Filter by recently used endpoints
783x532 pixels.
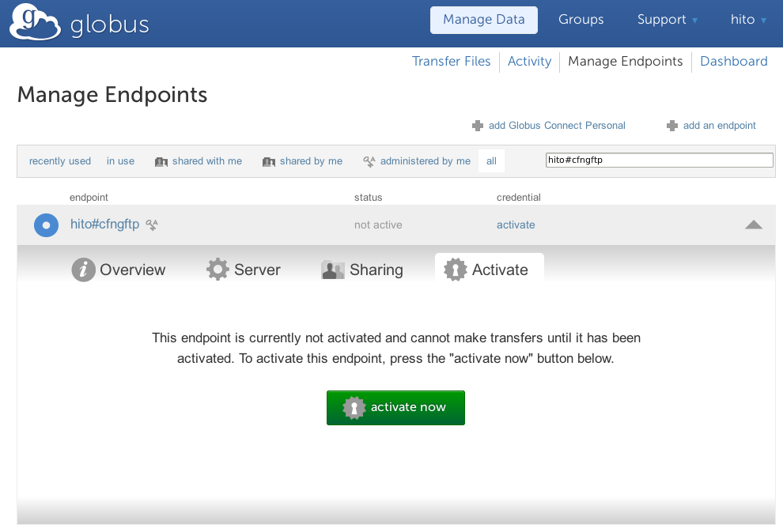tap(60, 161)
